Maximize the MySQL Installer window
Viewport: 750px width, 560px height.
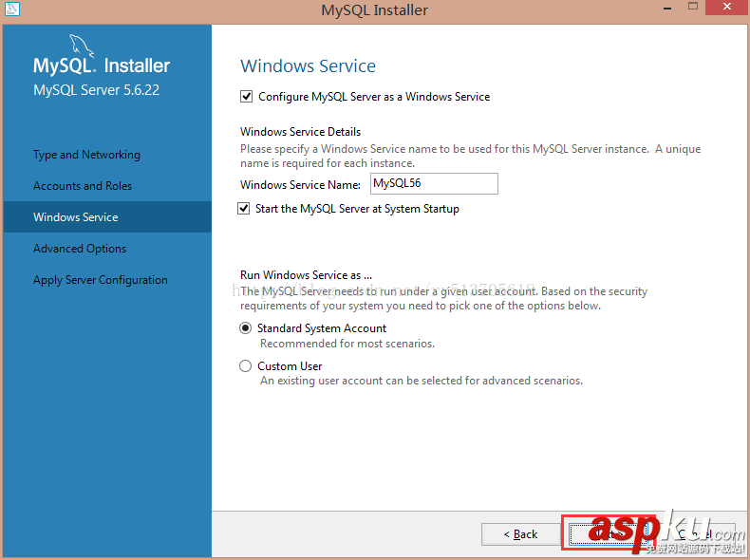click(693, 7)
